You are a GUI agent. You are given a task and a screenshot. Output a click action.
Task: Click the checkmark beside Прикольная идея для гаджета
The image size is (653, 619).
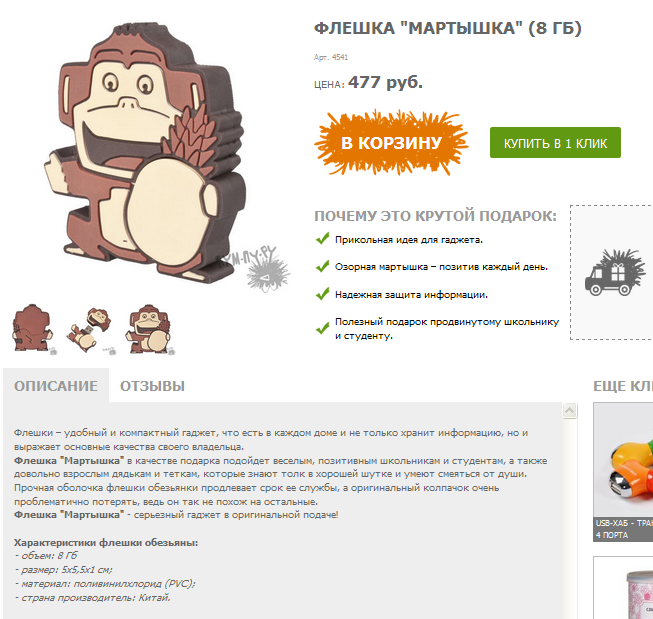pyautogui.click(x=323, y=239)
